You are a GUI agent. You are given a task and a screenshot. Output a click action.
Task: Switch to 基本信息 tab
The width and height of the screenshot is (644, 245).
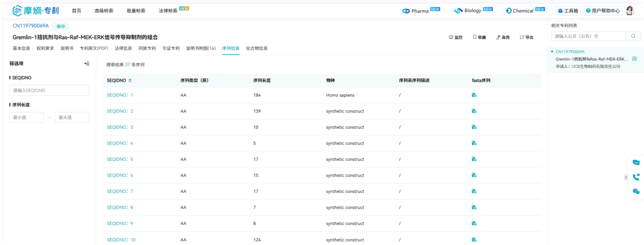pyautogui.click(x=22, y=48)
